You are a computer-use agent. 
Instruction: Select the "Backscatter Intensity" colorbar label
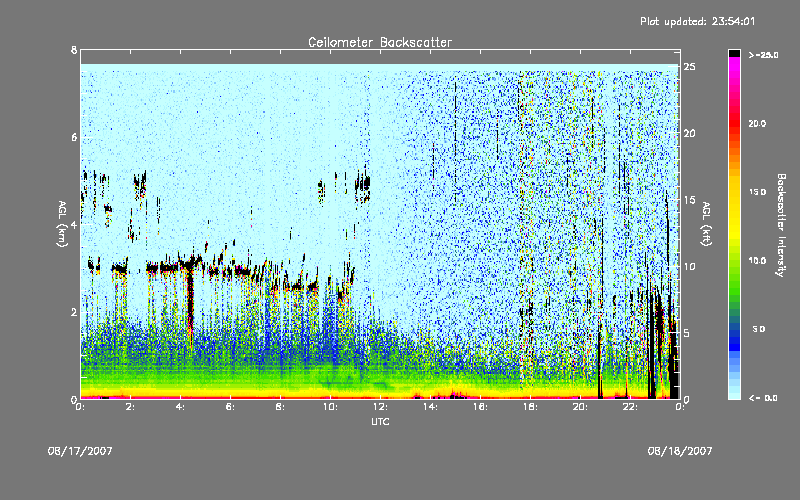click(781, 225)
